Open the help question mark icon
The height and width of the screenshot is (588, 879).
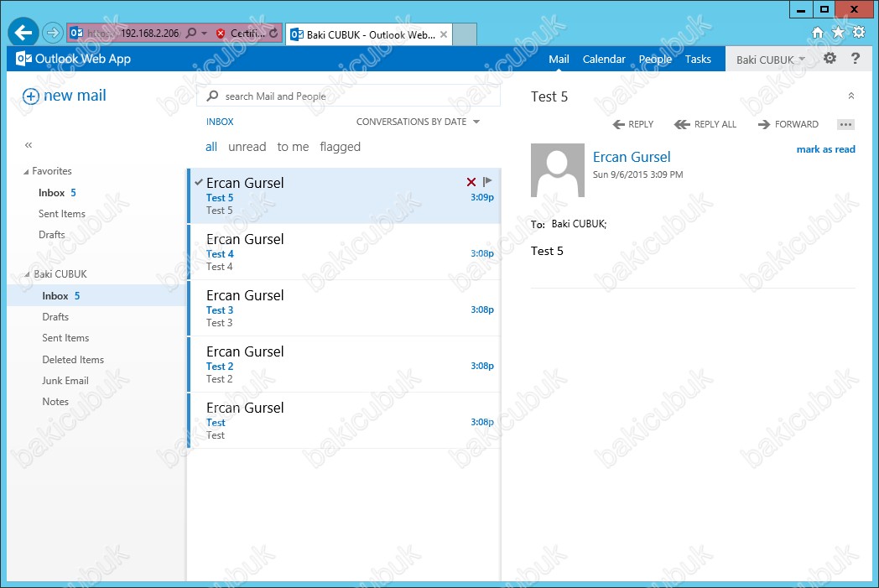[855, 58]
